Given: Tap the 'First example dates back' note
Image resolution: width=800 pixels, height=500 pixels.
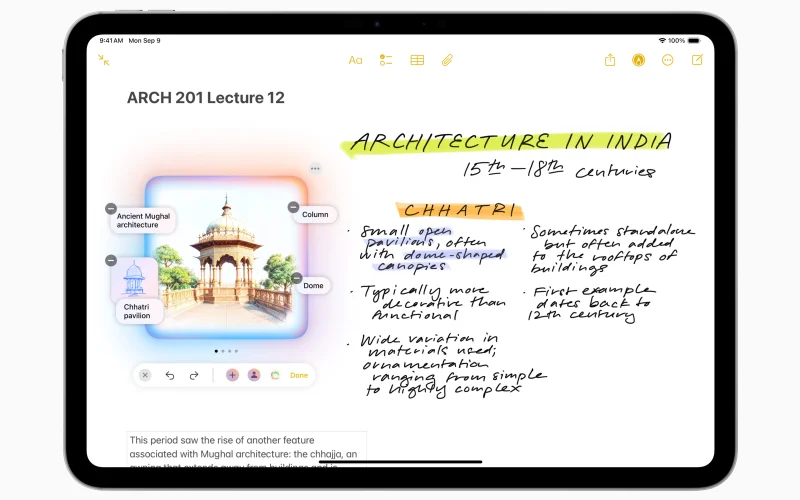Looking at the screenshot, I should [x=591, y=304].
